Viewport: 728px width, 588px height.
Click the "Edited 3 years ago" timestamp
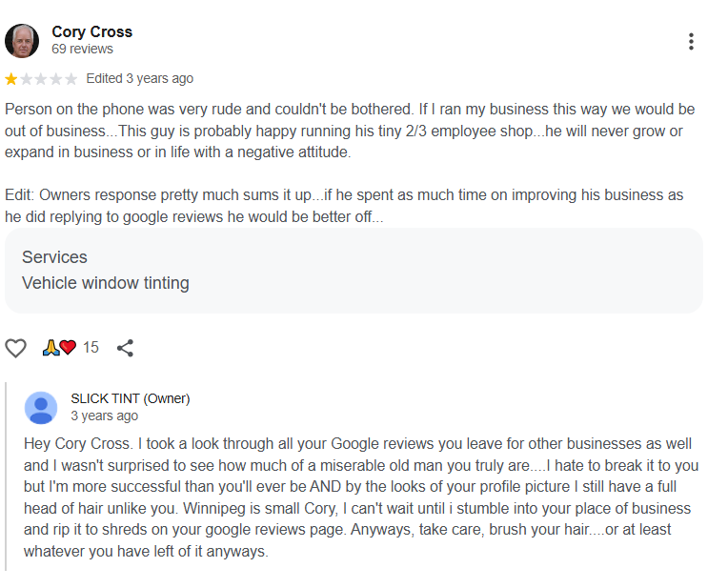click(x=139, y=78)
